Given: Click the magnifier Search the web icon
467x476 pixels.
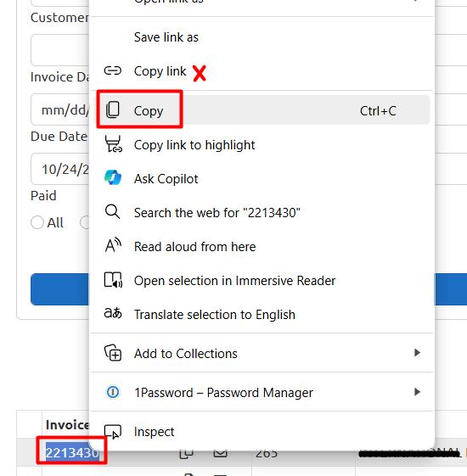Looking at the screenshot, I should pyautogui.click(x=113, y=211).
